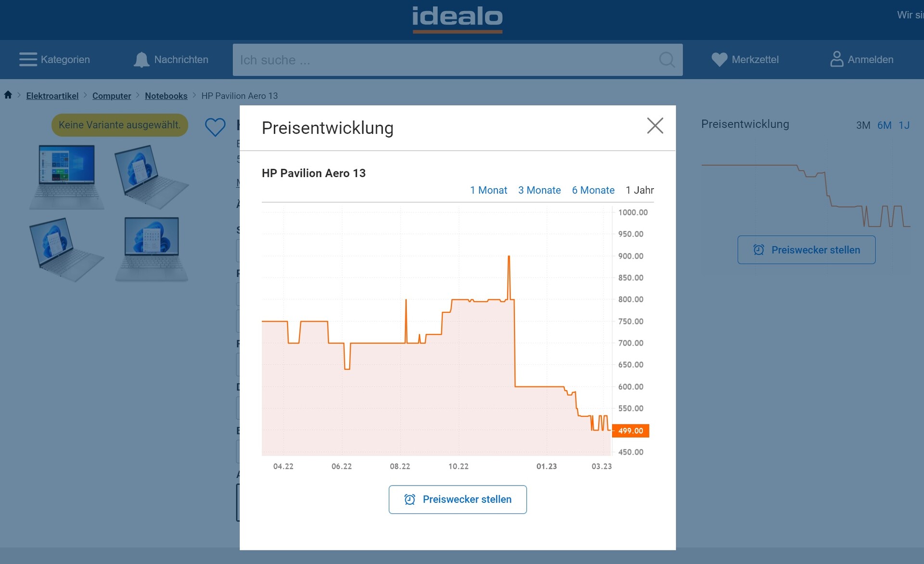
Task: Click the search magnifier icon
Action: (x=667, y=60)
